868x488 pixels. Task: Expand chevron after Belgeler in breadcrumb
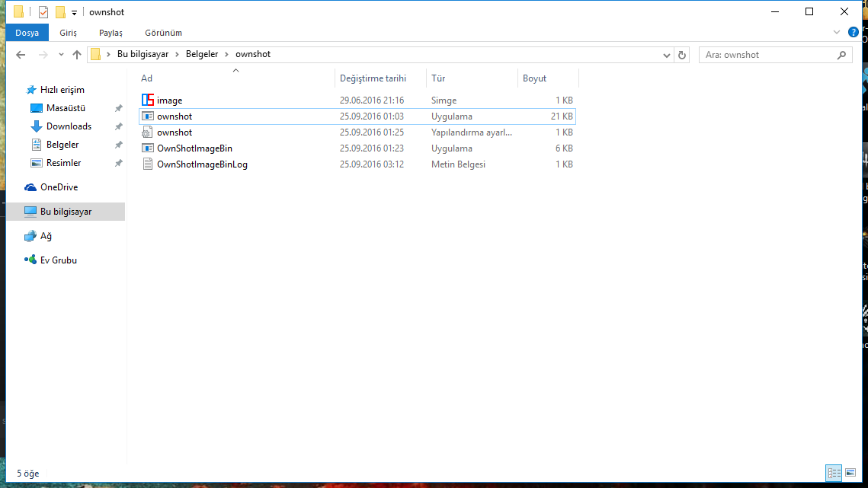click(x=226, y=54)
